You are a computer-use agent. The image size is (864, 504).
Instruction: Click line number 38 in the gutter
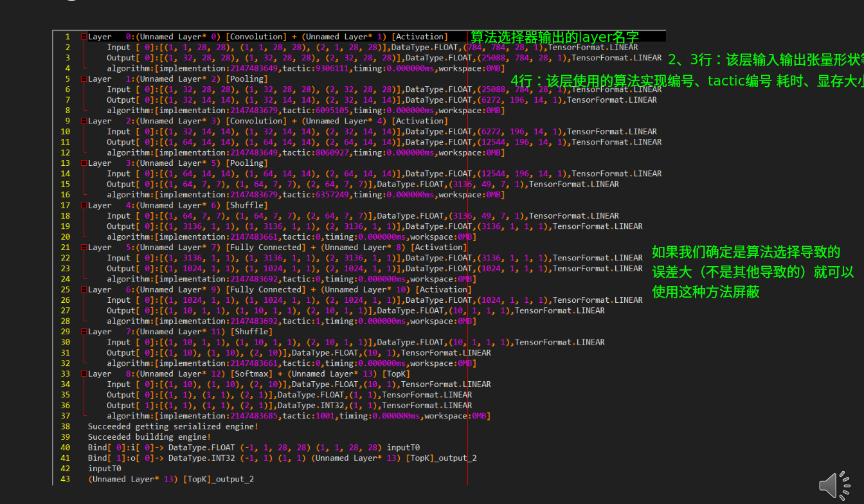(65, 426)
